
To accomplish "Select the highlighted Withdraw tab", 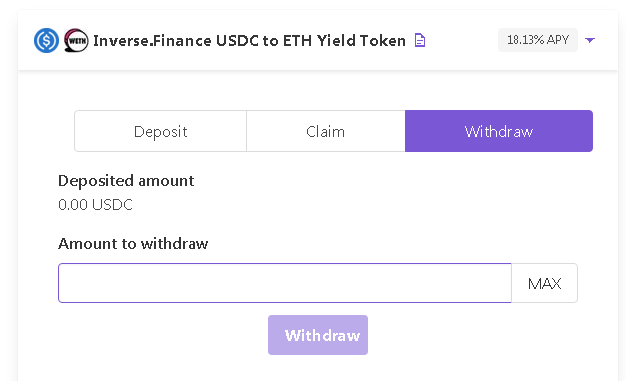I will point(499,131).
